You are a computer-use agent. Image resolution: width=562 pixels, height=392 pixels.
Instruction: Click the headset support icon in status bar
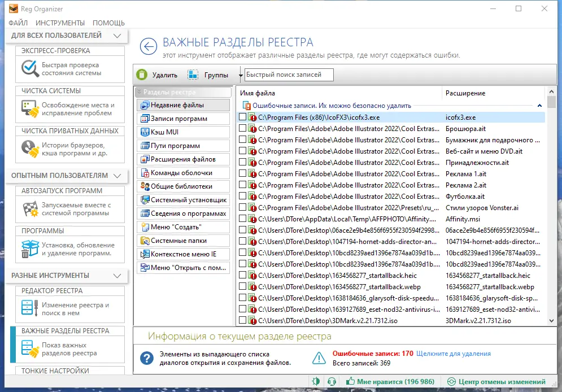(x=332, y=382)
